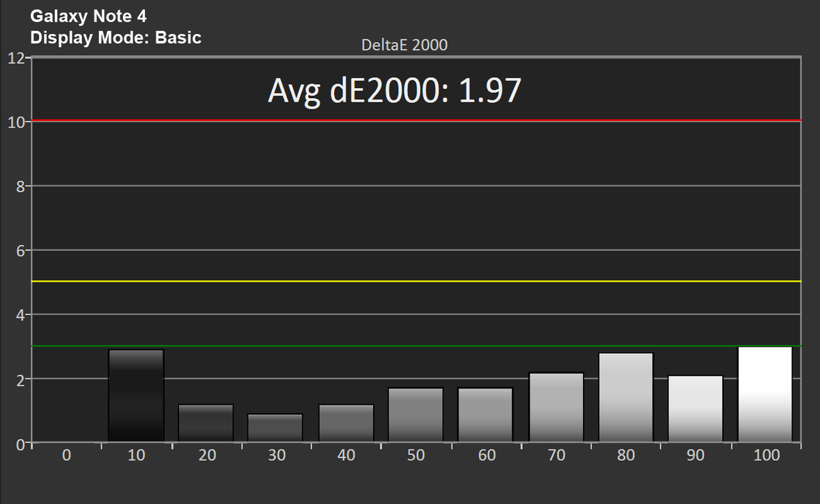Click the grayscale bar at 10

[136, 395]
